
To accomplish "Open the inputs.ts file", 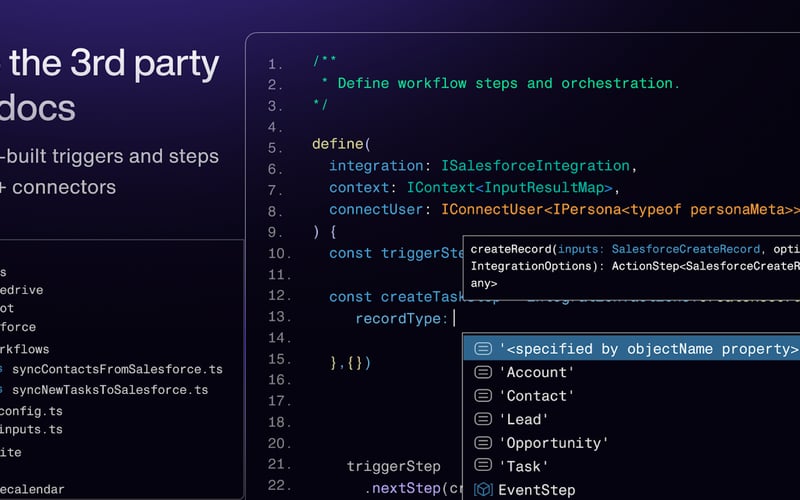I will 31,430.
